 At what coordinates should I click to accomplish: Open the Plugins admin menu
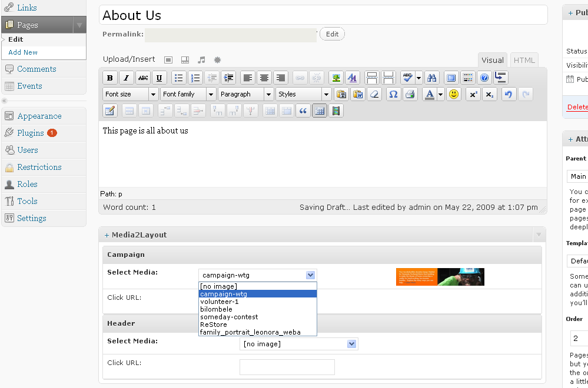[x=31, y=133]
